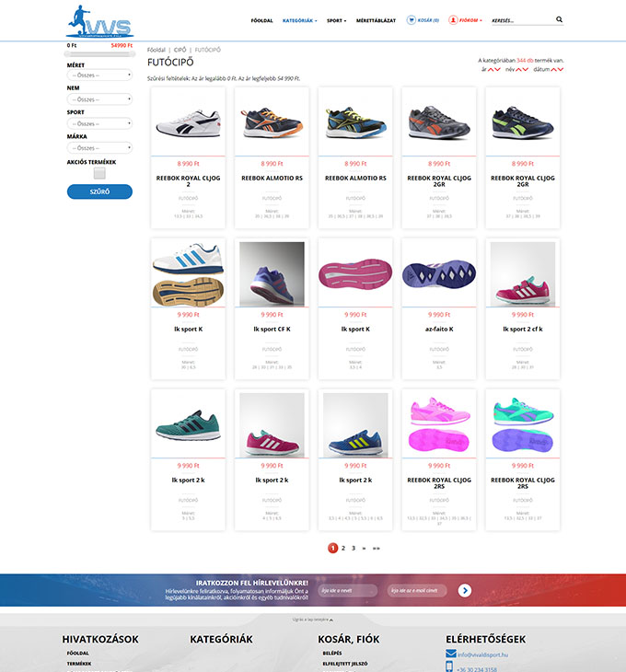Expand the Sport menu in navigation

point(336,20)
